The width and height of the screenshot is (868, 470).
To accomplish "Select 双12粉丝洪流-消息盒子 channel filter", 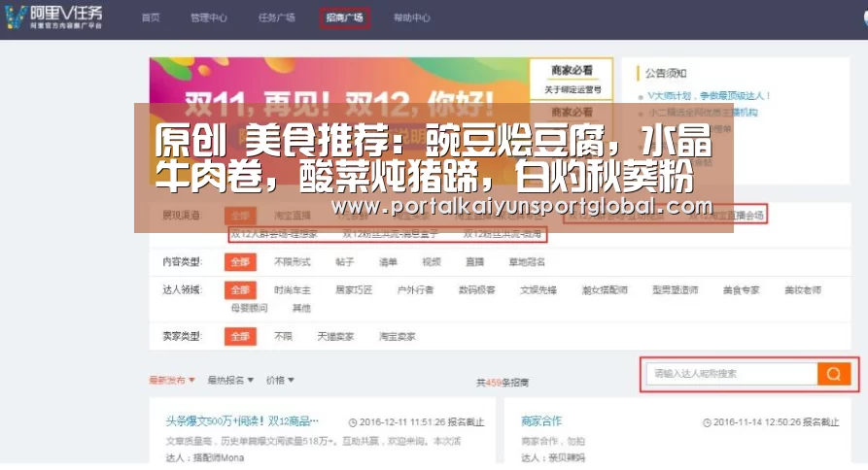I will (x=391, y=234).
